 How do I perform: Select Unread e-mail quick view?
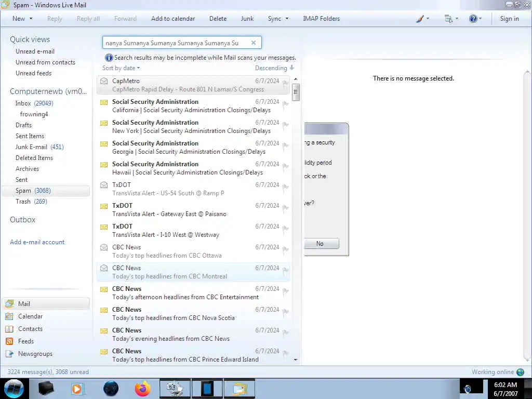coord(35,51)
